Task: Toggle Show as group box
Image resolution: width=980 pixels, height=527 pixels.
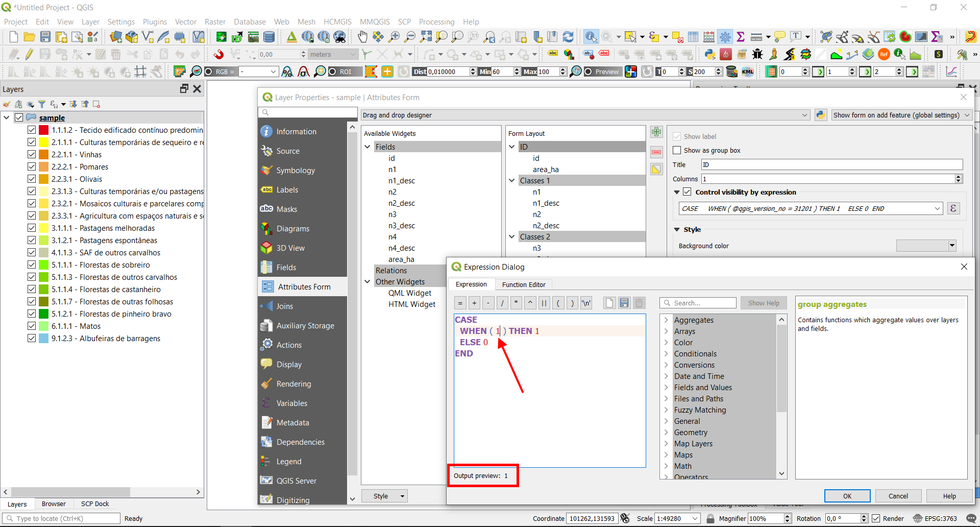Action: pos(677,150)
